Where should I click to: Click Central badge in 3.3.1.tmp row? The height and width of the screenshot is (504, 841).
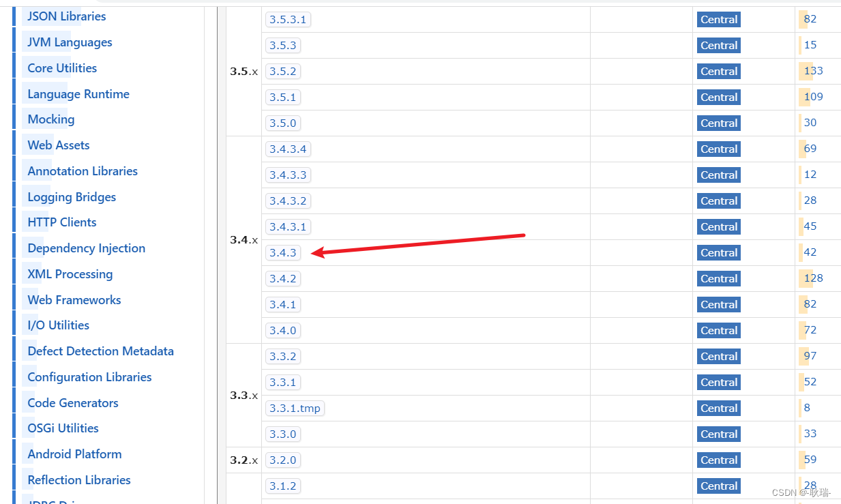tap(719, 409)
